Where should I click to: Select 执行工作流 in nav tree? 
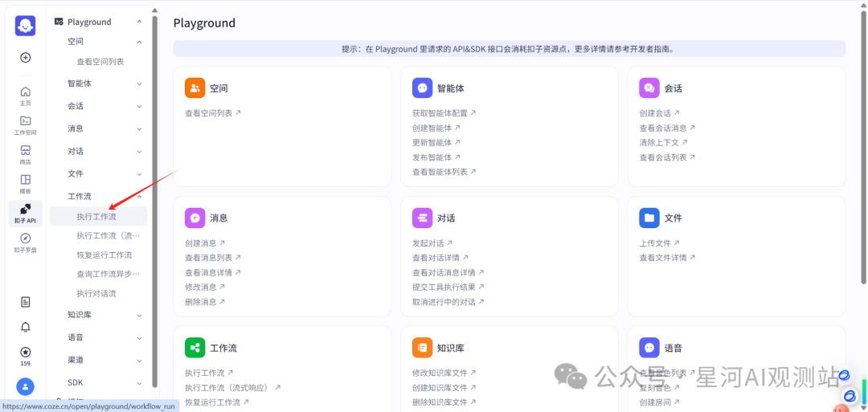click(x=99, y=216)
